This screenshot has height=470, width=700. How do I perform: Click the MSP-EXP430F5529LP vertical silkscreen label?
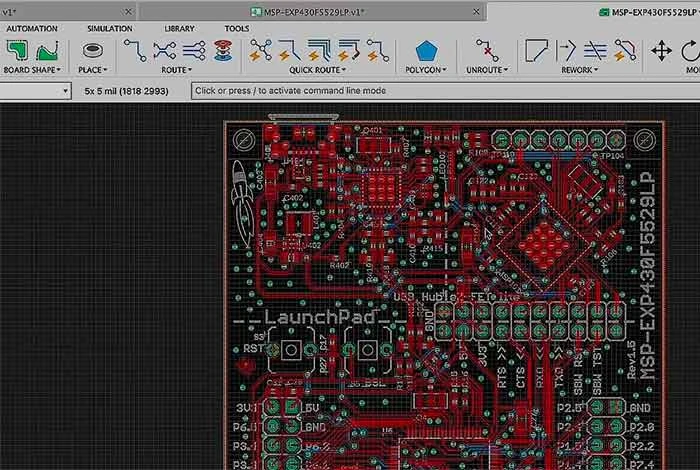[x=647, y=275]
